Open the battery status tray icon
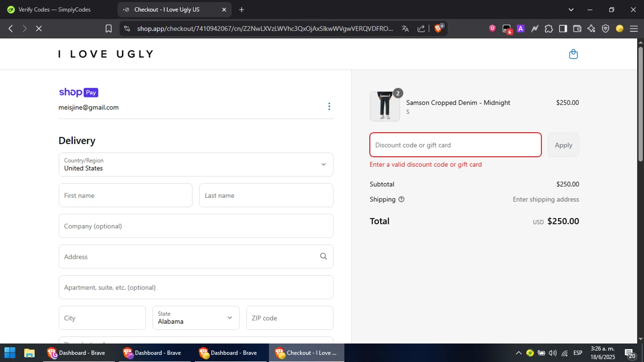This screenshot has height=362, width=644. point(541,353)
